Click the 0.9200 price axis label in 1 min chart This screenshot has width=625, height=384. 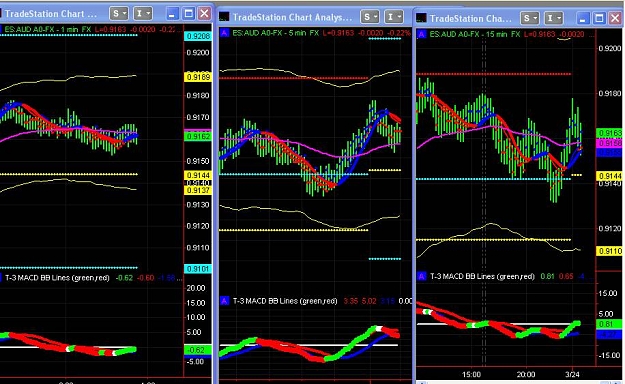tap(198, 52)
